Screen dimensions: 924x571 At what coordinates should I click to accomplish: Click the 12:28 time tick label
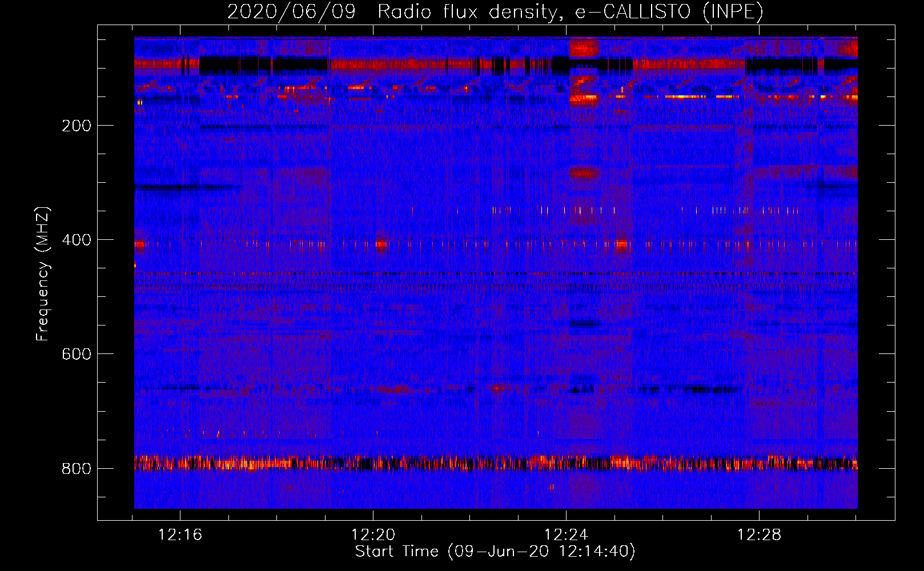(x=760, y=535)
